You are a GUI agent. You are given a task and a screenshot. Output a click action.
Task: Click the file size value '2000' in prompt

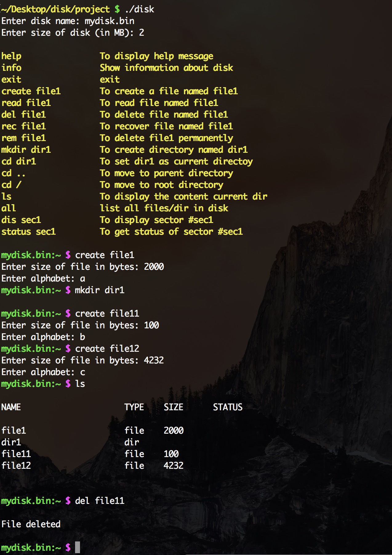point(154,267)
